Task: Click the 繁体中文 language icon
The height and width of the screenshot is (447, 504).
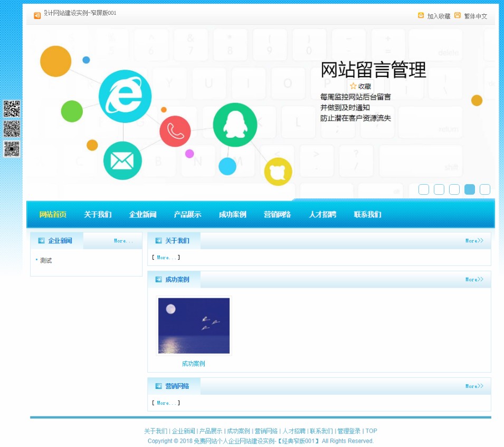Action: tap(458, 15)
